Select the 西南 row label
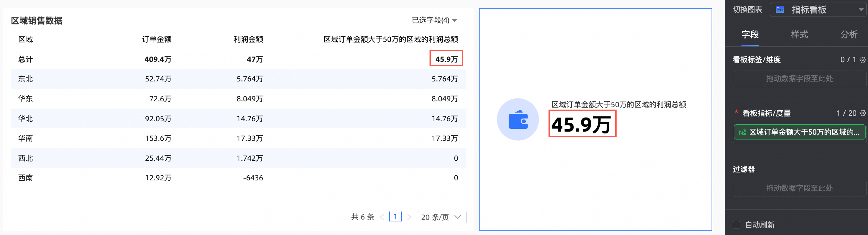868x235 pixels. click(25, 178)
